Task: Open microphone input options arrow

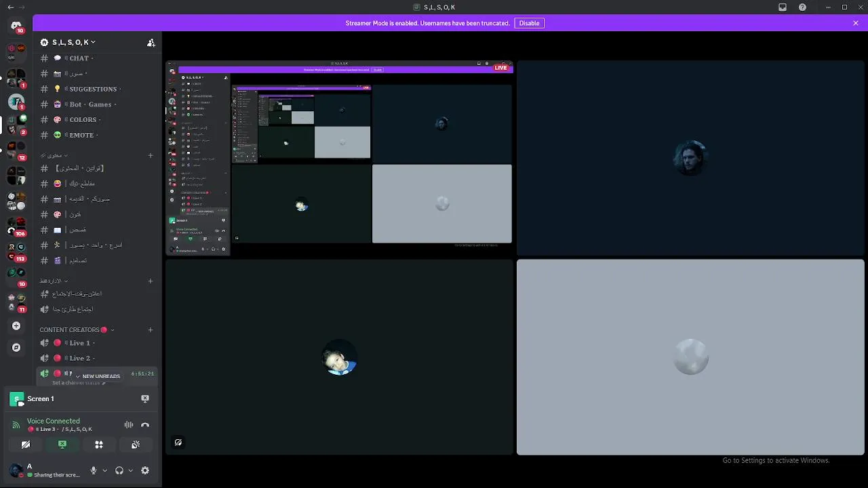Action: 104,470
